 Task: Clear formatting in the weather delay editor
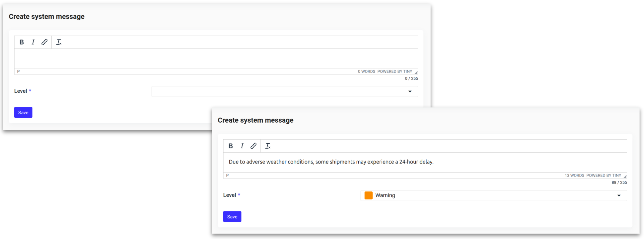click(268, 146)
